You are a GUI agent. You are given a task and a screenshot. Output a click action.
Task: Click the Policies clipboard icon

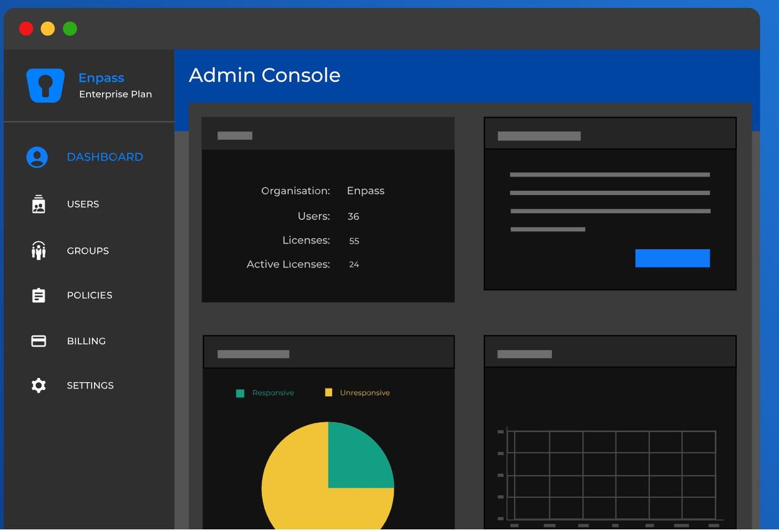(x=38, y=295)
